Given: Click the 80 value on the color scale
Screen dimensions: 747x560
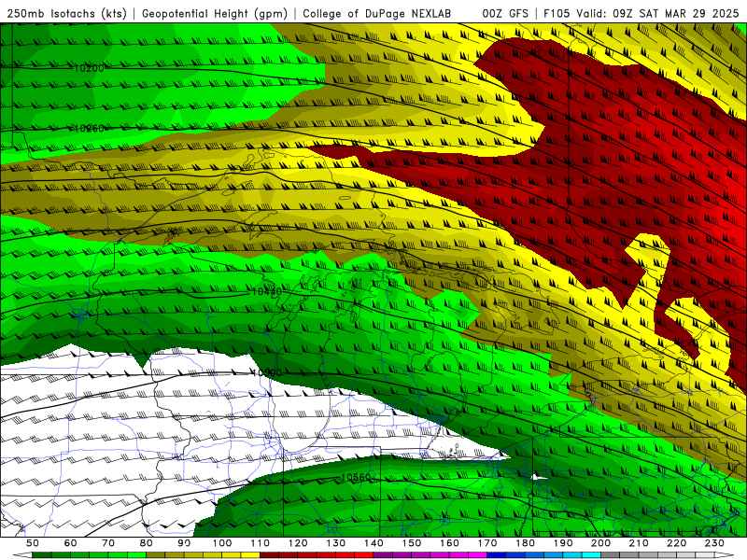Looking at the screenshot, I should [146, 543].
